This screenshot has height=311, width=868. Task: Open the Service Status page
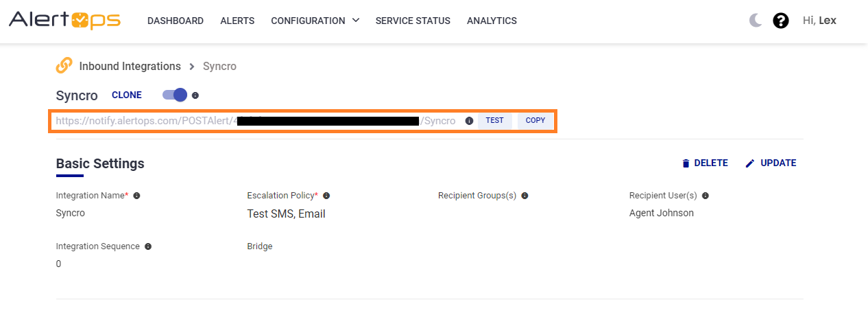point(413,21)
